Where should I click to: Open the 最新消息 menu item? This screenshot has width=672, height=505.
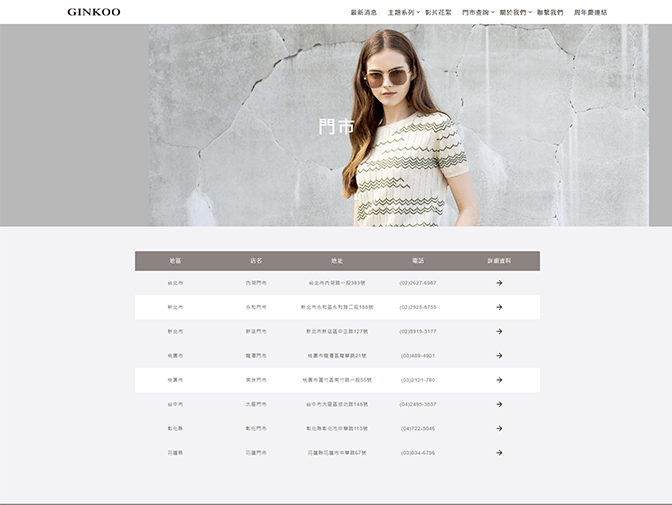364,13
